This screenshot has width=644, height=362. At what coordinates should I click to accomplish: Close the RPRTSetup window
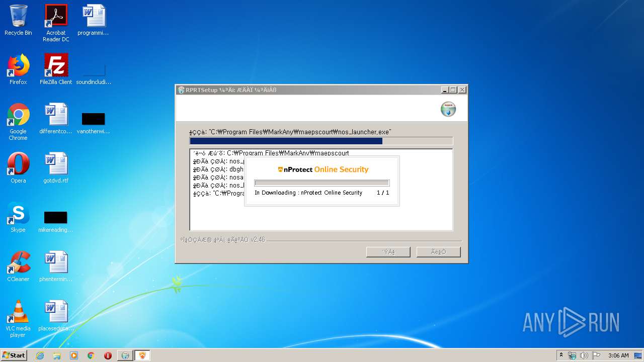pos(462,90)
